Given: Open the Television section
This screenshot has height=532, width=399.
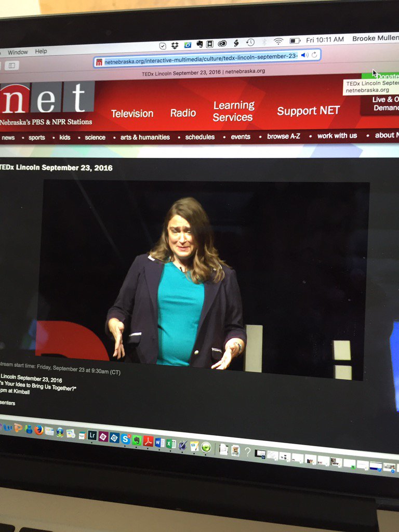Looking at the screenshot, I should [x=132, y=113].
